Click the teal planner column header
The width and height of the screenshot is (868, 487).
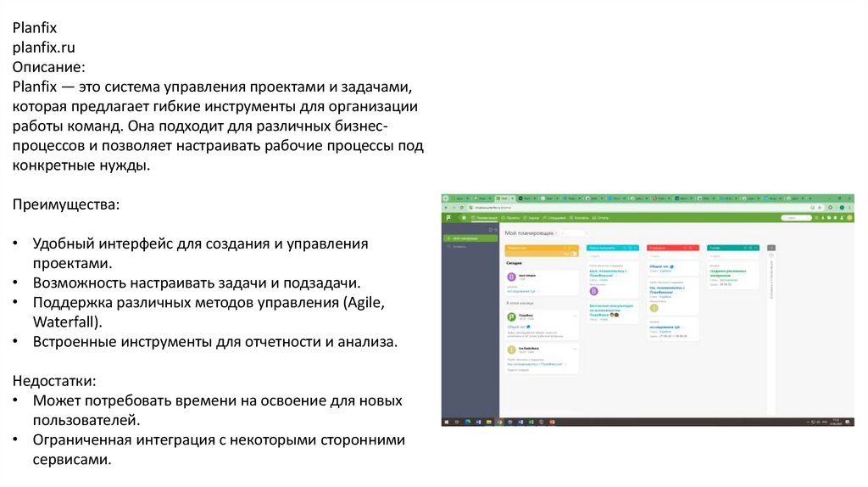click(x=733, y=248)
